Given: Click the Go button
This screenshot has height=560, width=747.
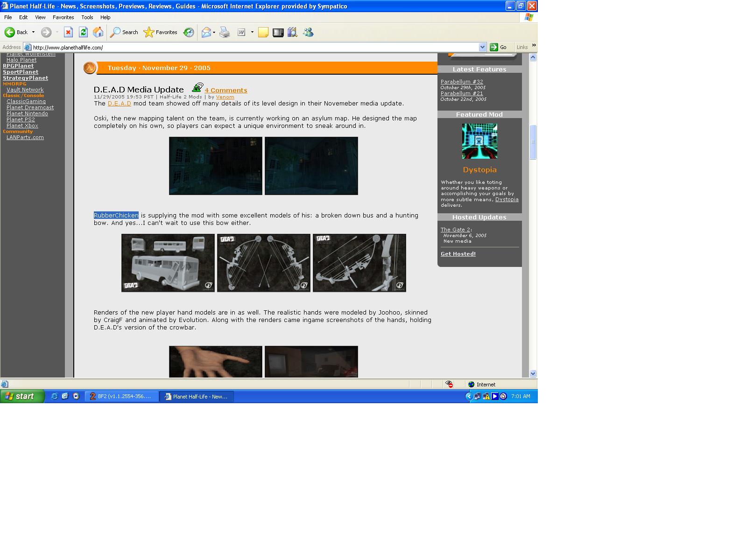Looking at the screenshot, I should tap(499, 47).
